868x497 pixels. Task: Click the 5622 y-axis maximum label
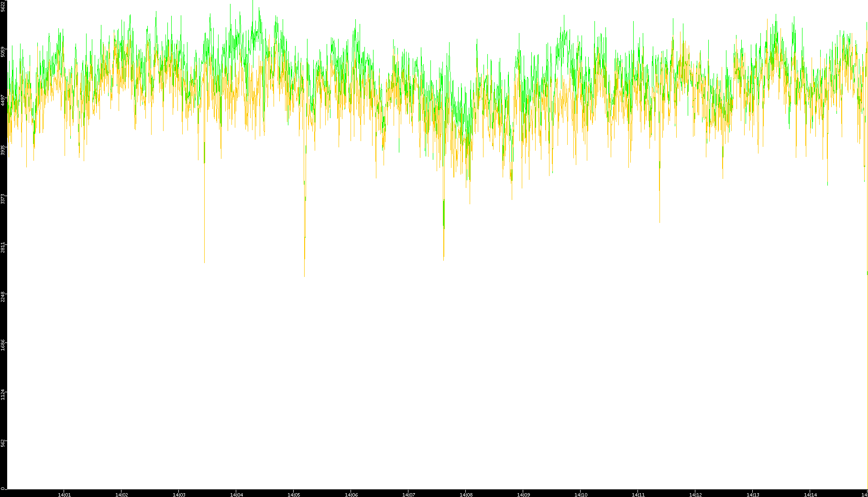[3, 6]
